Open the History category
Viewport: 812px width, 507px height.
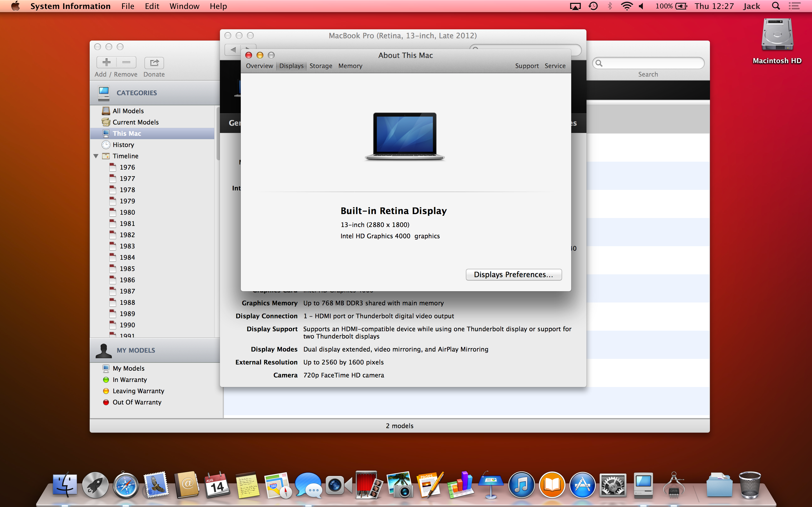[x=123, y=145]
